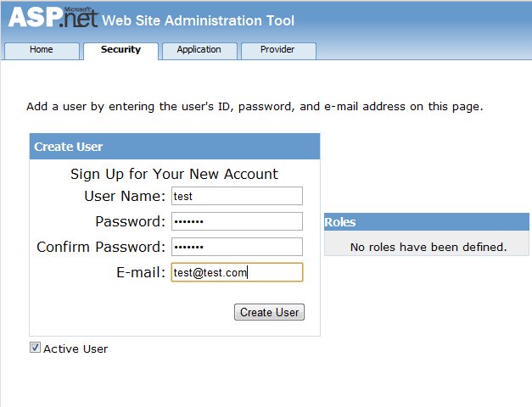Click into the Password field
The height and width of the screenshot is (407, 532).
pyautogui.click(x=237, y=221)
